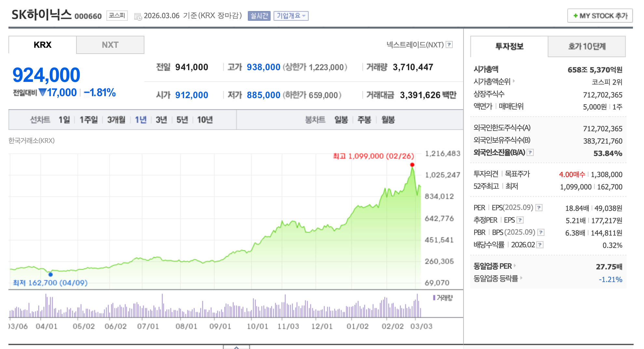Click the 최고 1,099,000 (02/26) chart label

pos(373,156)
